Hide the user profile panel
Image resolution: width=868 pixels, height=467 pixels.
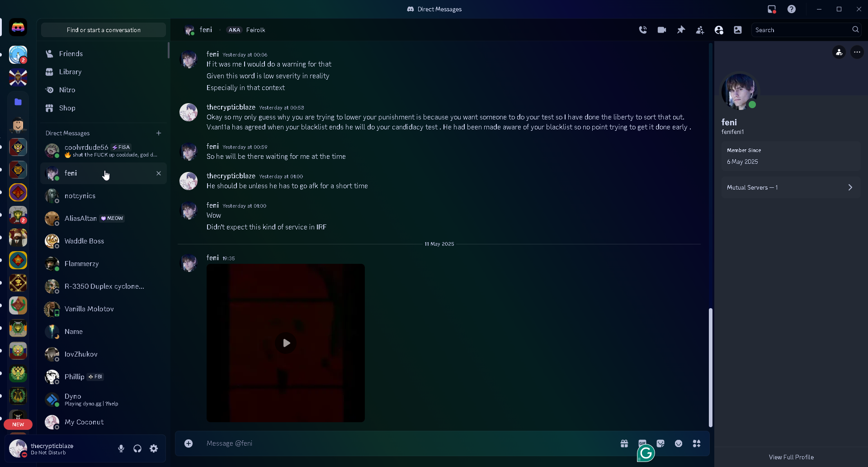[x=719, y=30]
